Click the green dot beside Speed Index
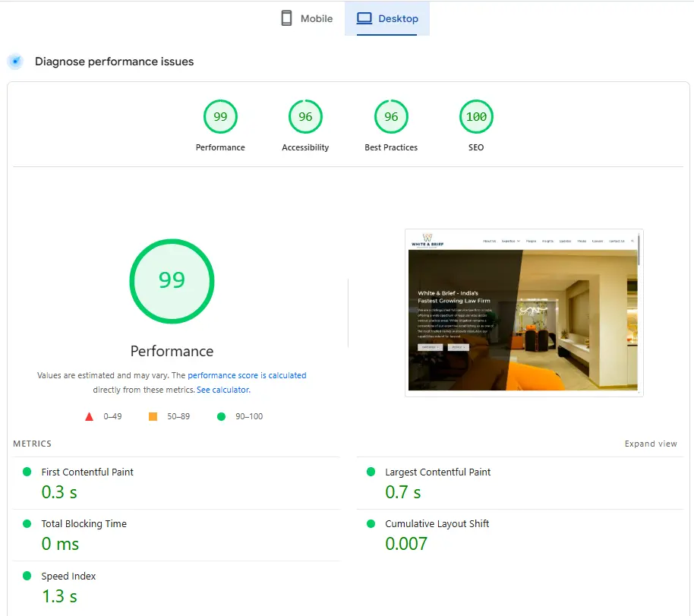694x616 pixels. click(x=27, y=576)
